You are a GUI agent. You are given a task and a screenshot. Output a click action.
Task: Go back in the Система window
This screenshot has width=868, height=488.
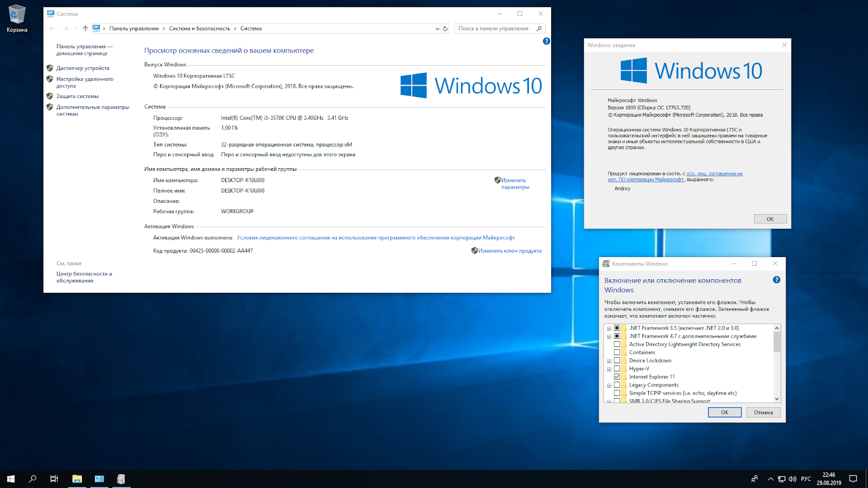click(52, 28)
